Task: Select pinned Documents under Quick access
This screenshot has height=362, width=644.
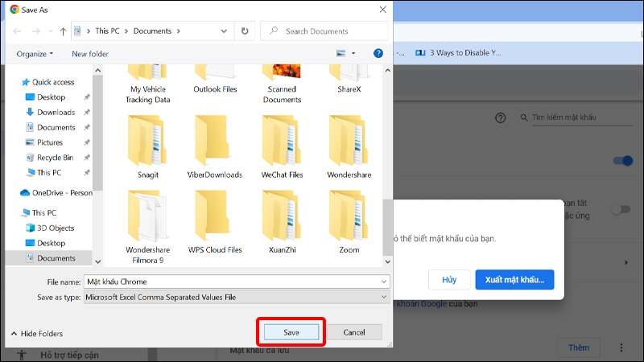Action: (51, 128)
